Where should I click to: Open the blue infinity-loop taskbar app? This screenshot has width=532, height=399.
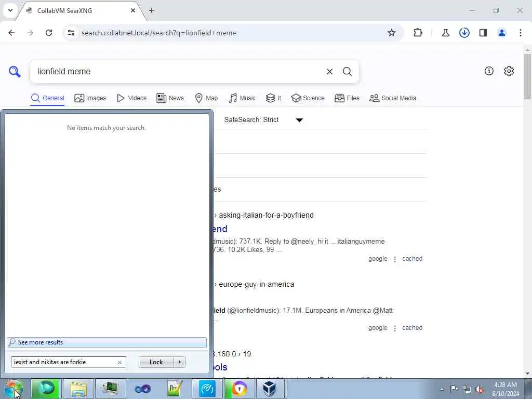tap(142, 389)
